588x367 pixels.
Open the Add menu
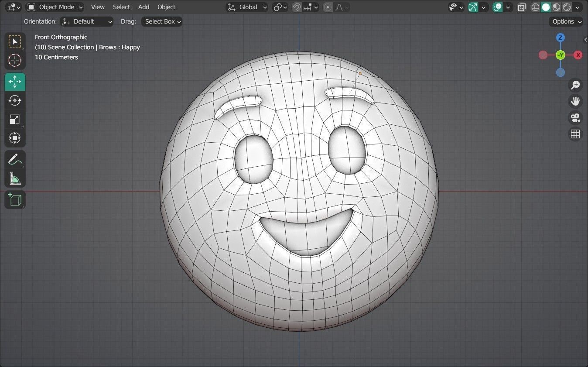pos(144,7)
